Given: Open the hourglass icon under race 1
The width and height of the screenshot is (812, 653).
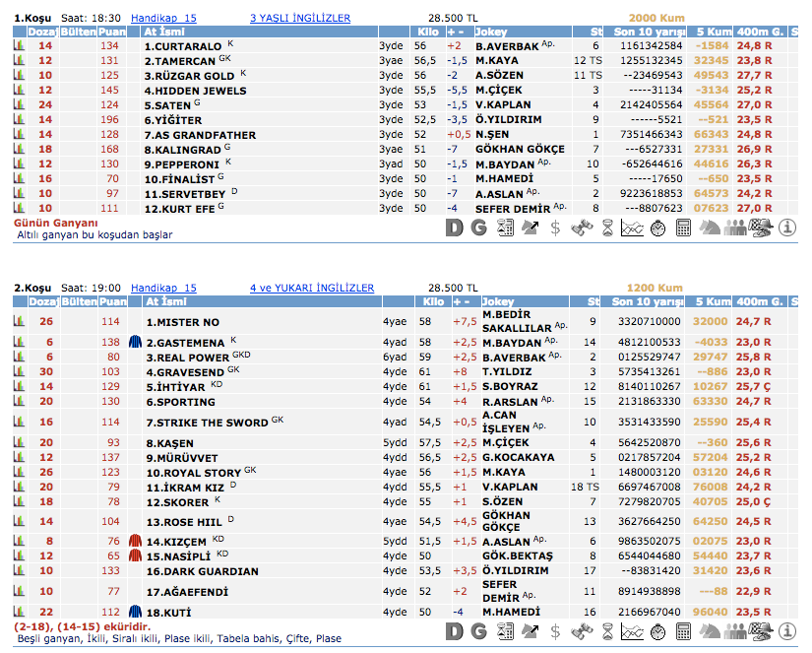Looking at the screenshot, I should click(607, 228).
